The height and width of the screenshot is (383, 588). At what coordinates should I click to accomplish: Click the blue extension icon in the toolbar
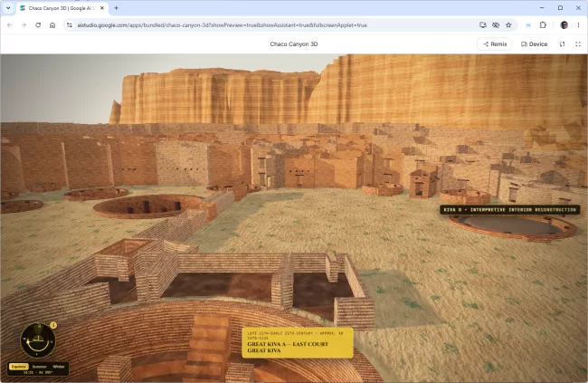[x=528, y=25]
